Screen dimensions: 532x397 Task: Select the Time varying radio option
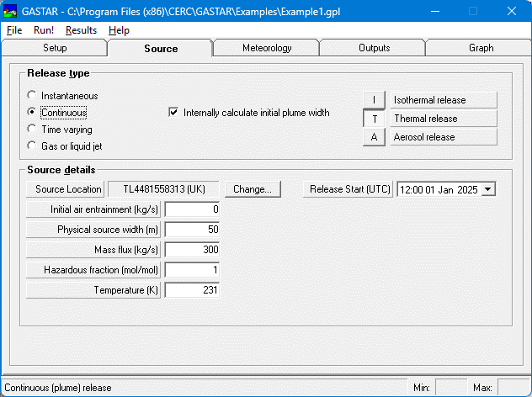(x=33, y=130)
